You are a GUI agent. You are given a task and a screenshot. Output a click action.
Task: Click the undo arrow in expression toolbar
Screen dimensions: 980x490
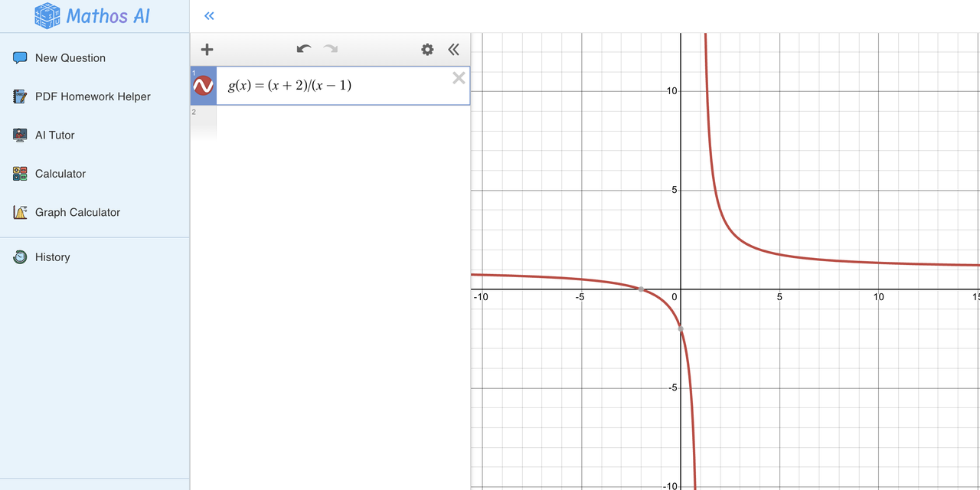pos(303,49)
